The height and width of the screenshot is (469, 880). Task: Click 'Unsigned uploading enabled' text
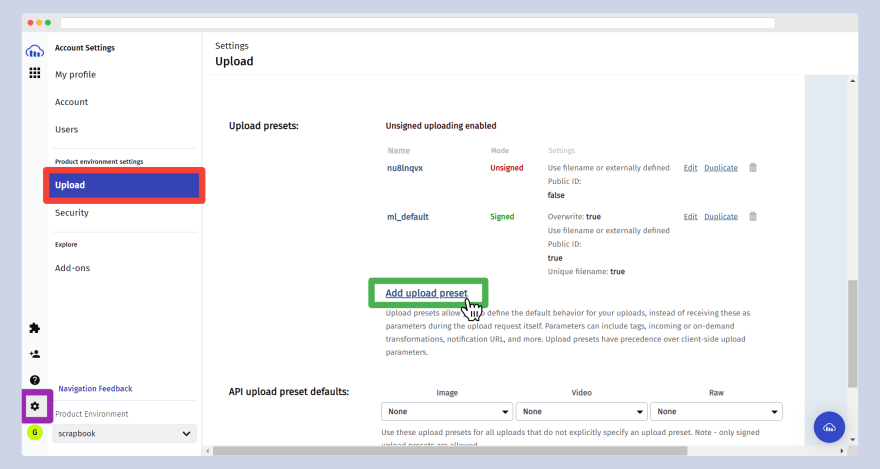tap(441, 126)
